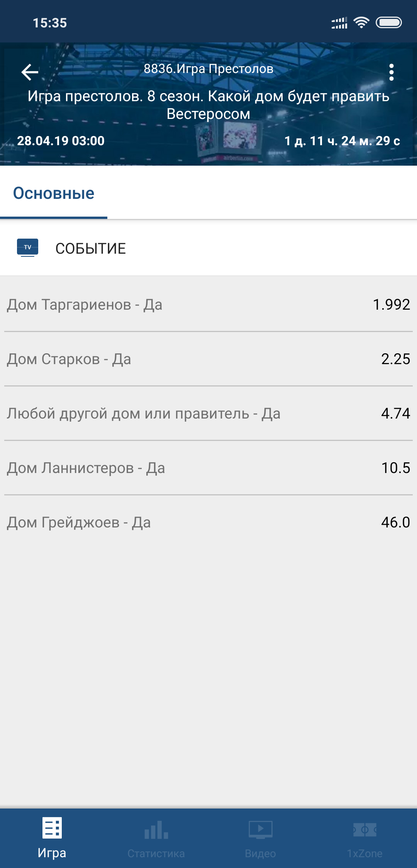The image size is (417, 868).
Task: Tap the battery status icon
Action: pyautogui.click(x=389, y=23)
